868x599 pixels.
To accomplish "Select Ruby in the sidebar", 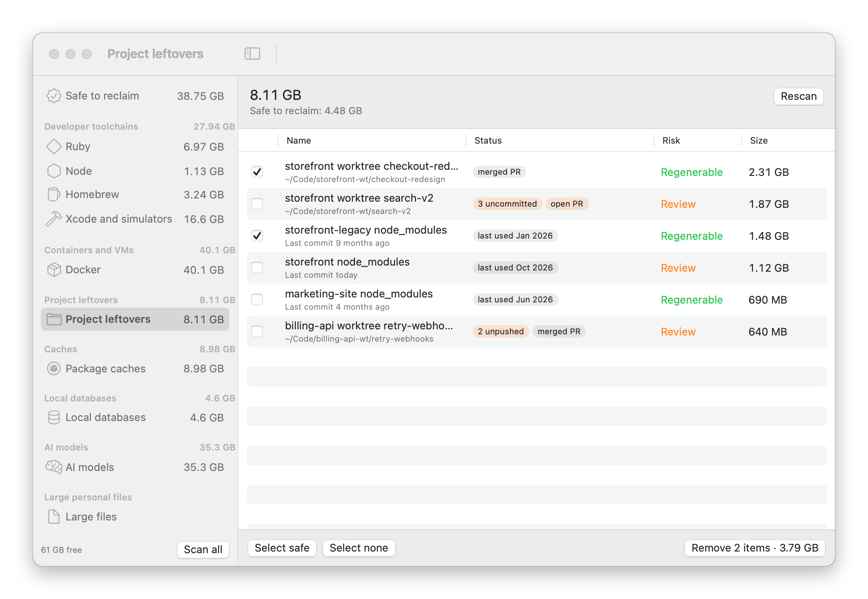I will [x=135, y=146].
